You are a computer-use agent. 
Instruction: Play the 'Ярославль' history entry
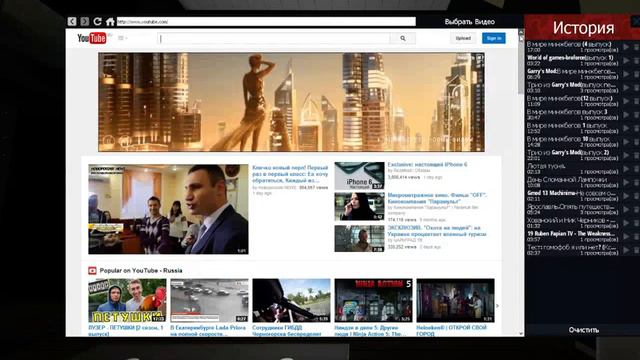tap(627, 209)
